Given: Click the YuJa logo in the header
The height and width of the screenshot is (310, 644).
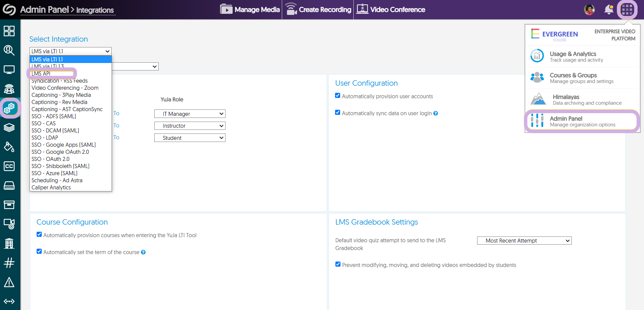Looking at the screenshot, I should [x=9, y=9].
